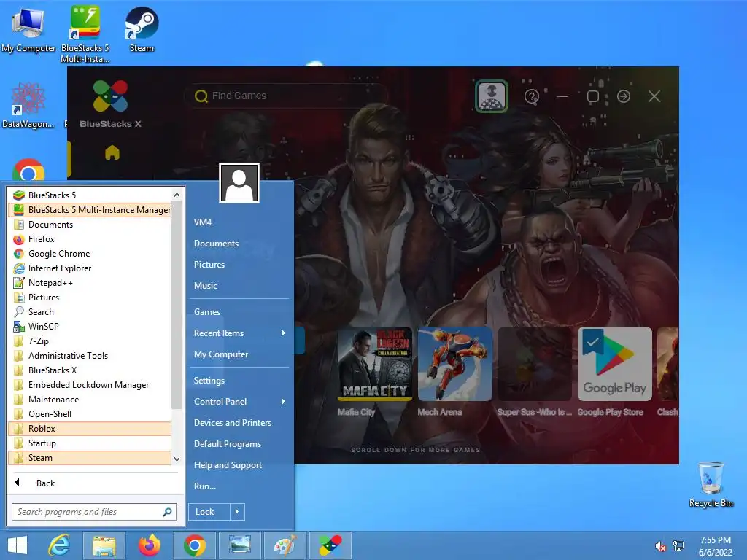This screenshot has height=560, width=747.
Task: Expand the Steam folder in the programs list
Action: pos(90,458)
